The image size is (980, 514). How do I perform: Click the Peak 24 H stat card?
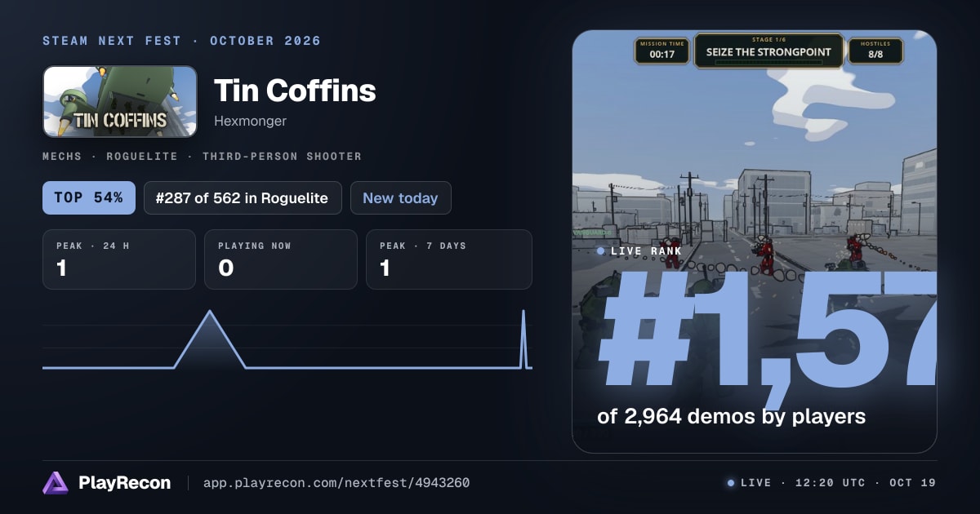119,259
